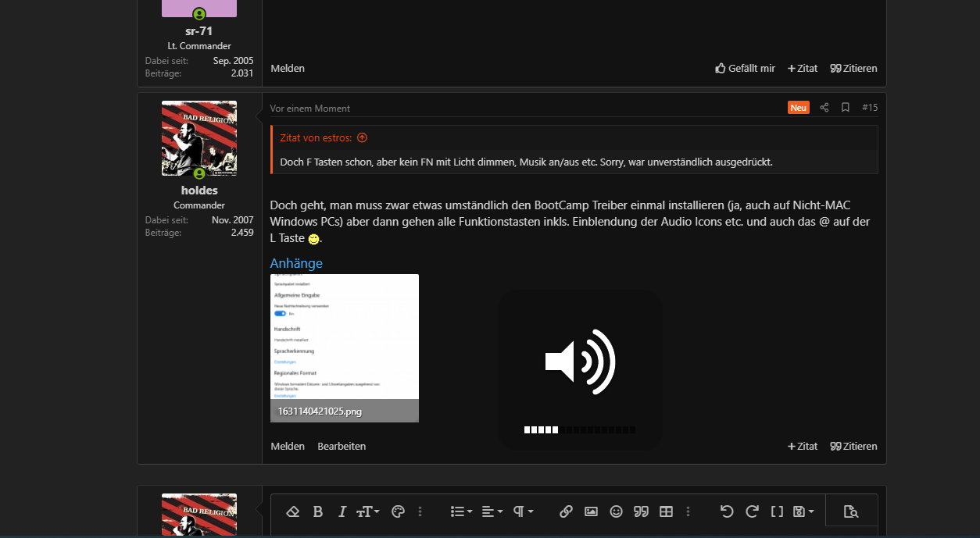The image size is (980, 538).
Task: Click sr-71's join date Sep. 2005
Action: click(x=234, y=61)
